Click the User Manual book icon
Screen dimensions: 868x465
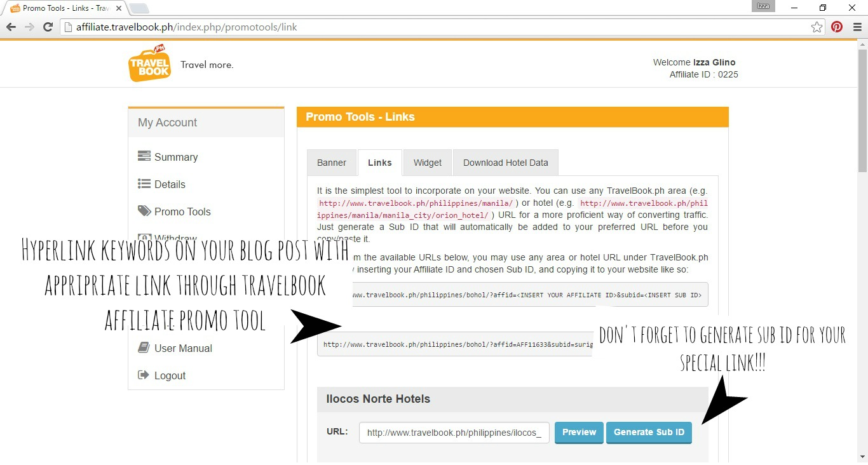point(144,347)
